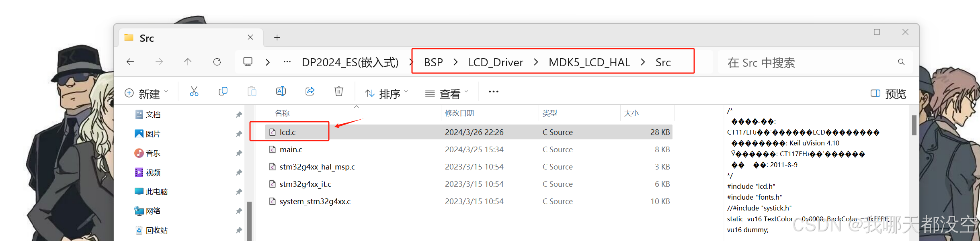Unpin 此电脑 using its pin icon
The width and height of the screenshot is (980, 241).
point(239,192)
